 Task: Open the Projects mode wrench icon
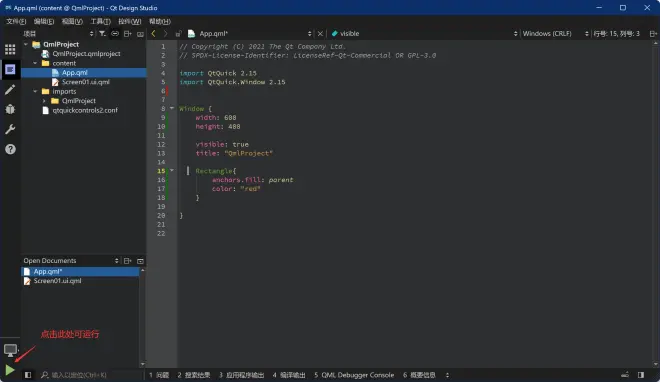click(10, 129)
